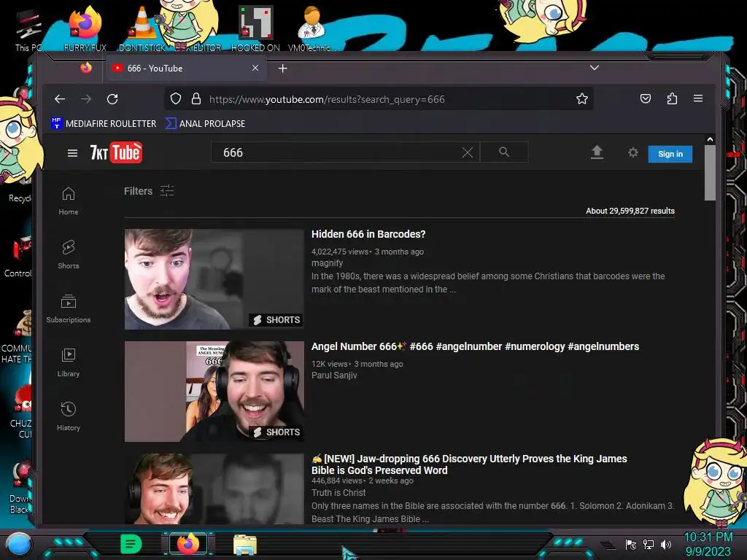Open the Jaw-dropping 666 Discovery video title
Image resolution: width=747 pixels, height=560 pixels.
[469, 464]
